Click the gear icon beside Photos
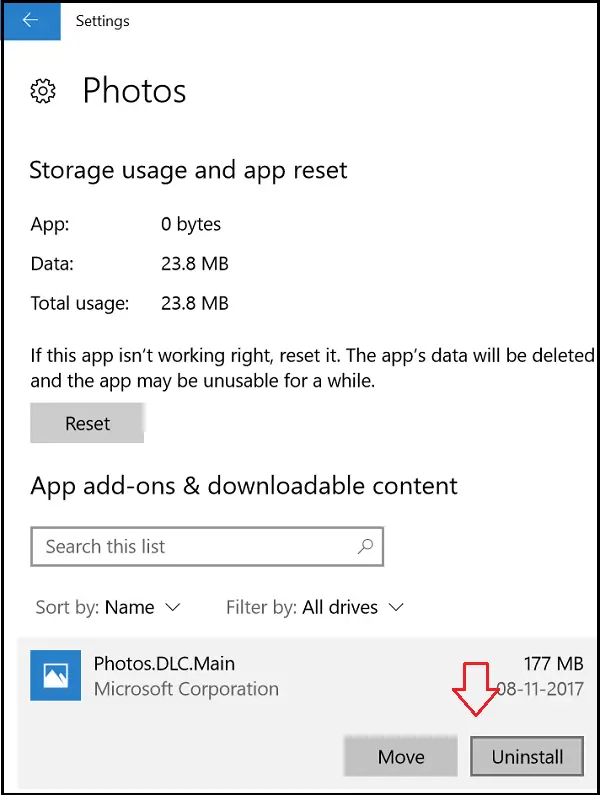Screen dimensions: 600x795 coord(43,91)
